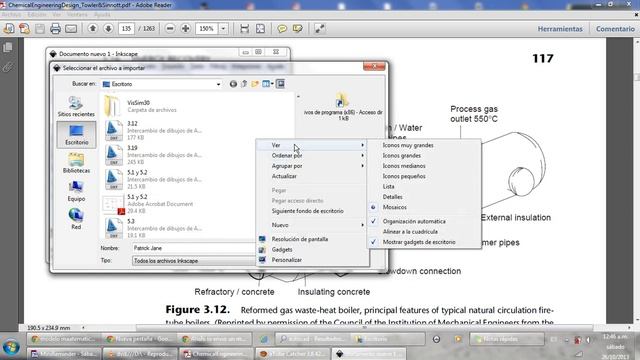640x360 pixels.
Task: Toggle the preview pane icon in dialog
Action: [x=280, y=84]
